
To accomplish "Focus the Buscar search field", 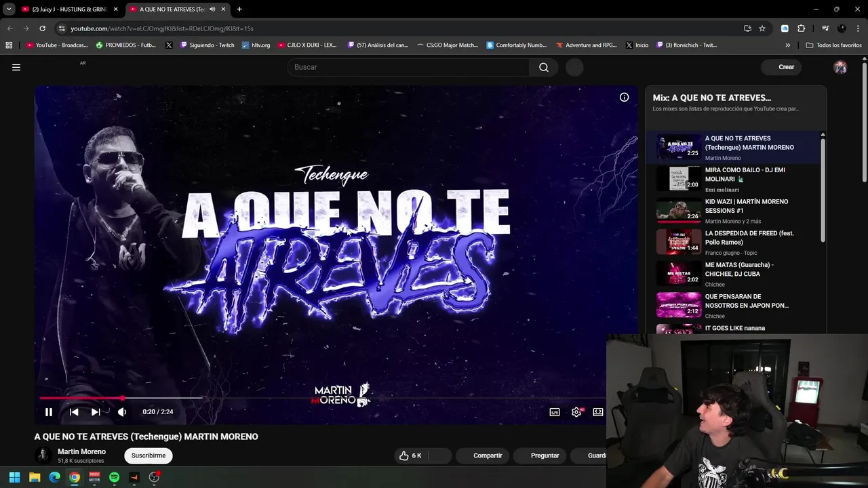I will (409, 67).
